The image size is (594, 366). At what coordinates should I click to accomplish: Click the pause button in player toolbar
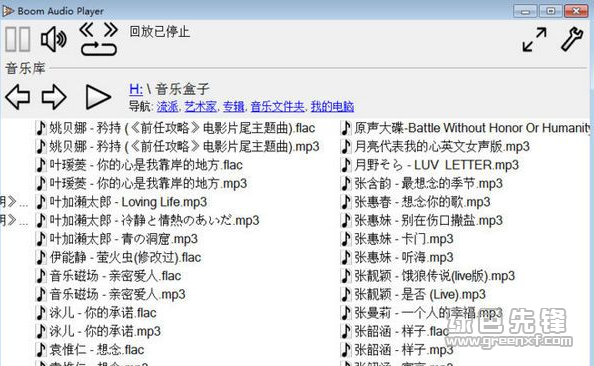click(18, 39)
